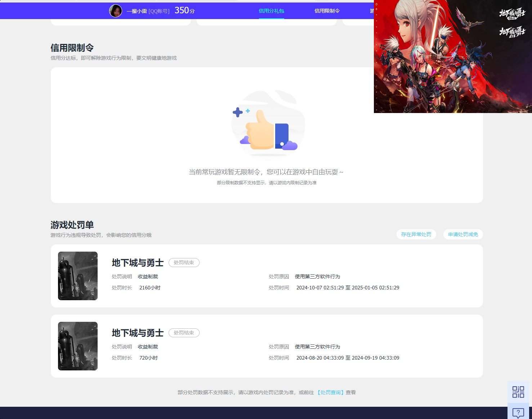Click the 申请处罚减免 button
Image resolution: width=532 pixels, height=419 pixels.
(463, 234)
